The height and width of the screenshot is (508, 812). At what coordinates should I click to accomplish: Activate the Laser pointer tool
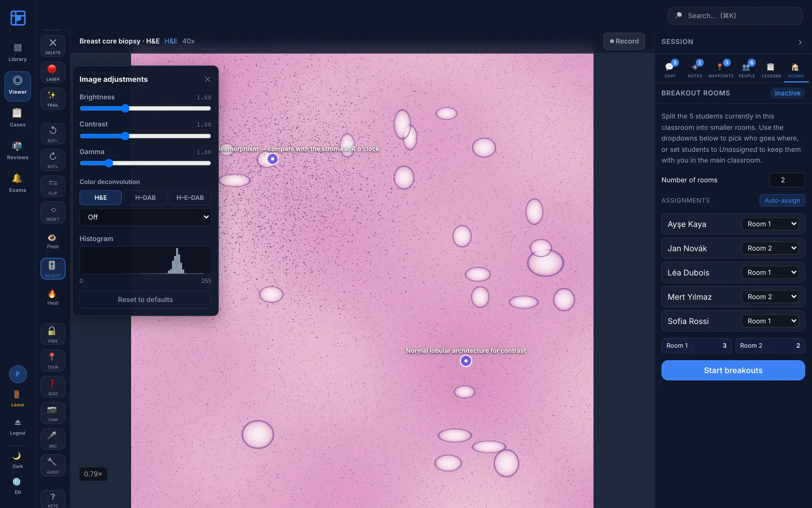[53, 73]
